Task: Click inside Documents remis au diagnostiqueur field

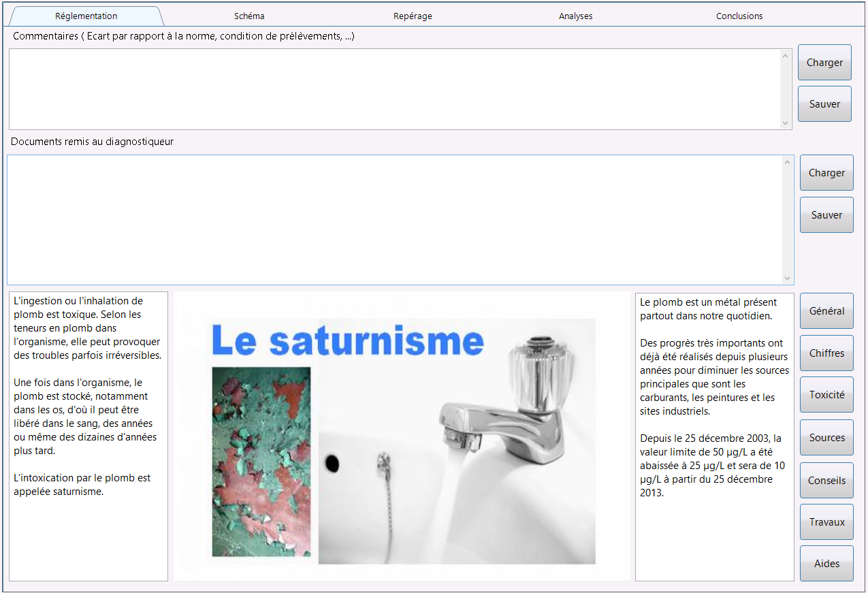Action: [x=395, y=220]
